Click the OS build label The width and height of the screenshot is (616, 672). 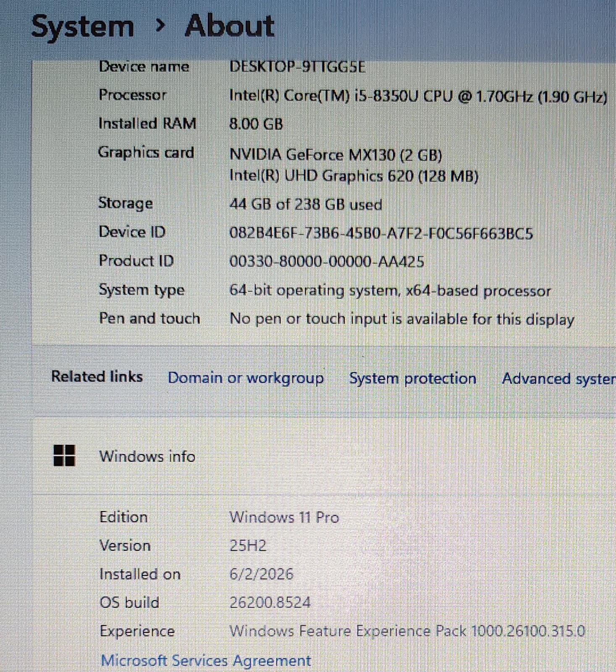129,603
